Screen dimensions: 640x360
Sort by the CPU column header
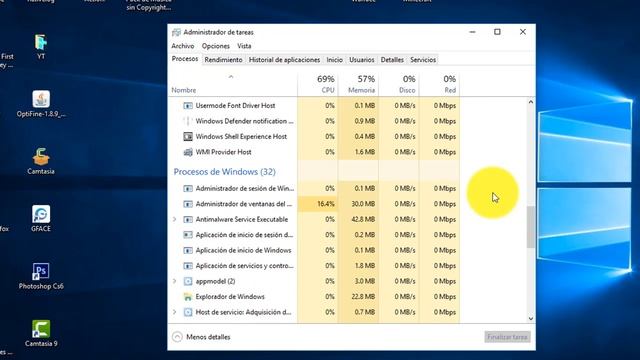(318, 84)
